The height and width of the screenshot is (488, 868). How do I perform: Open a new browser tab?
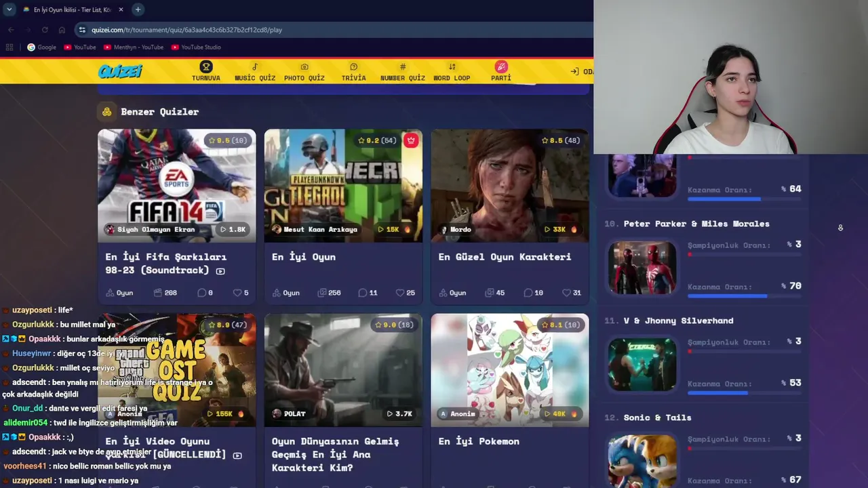tap(138, 9)
